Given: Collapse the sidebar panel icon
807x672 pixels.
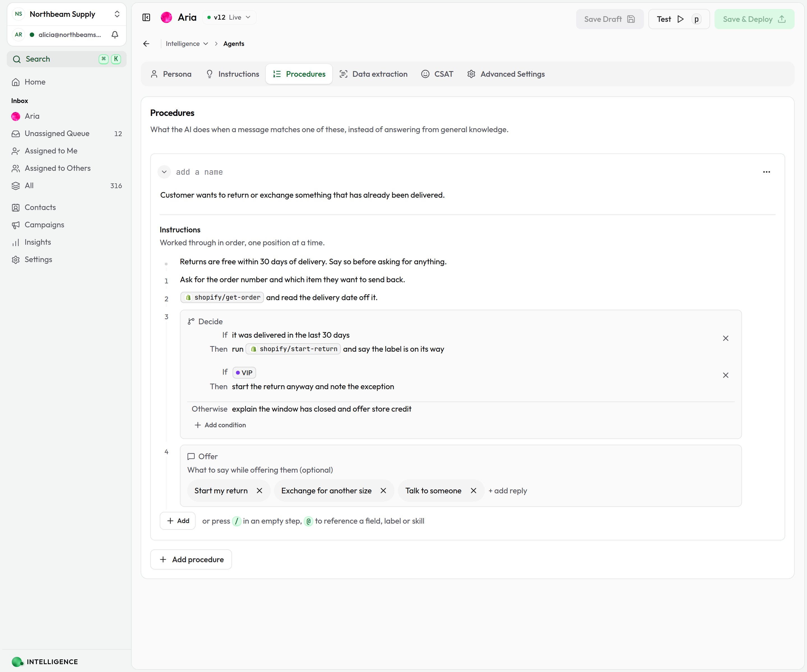Looking at the screenshot, I should point(147,17).
